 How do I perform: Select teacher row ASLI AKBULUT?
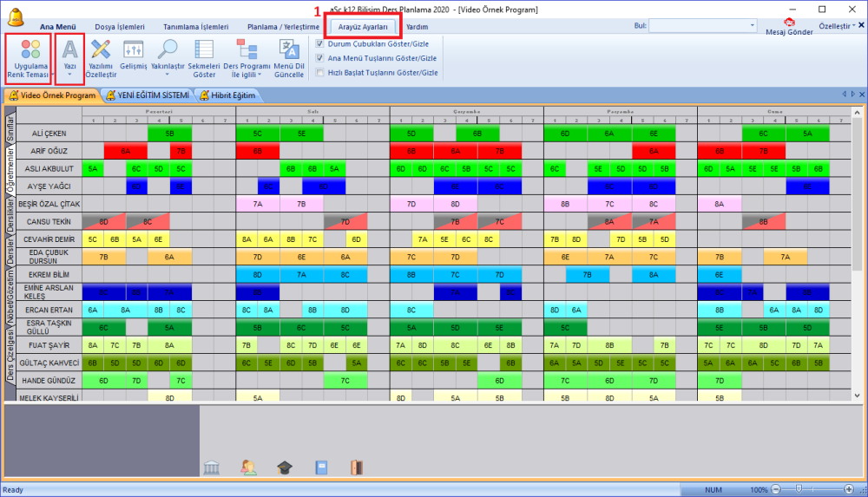click(49, 169)
